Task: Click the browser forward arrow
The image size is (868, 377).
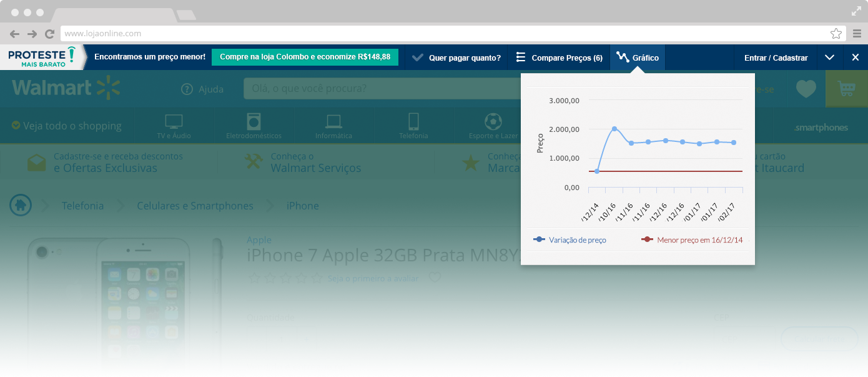Action: [x=32, y=34]
